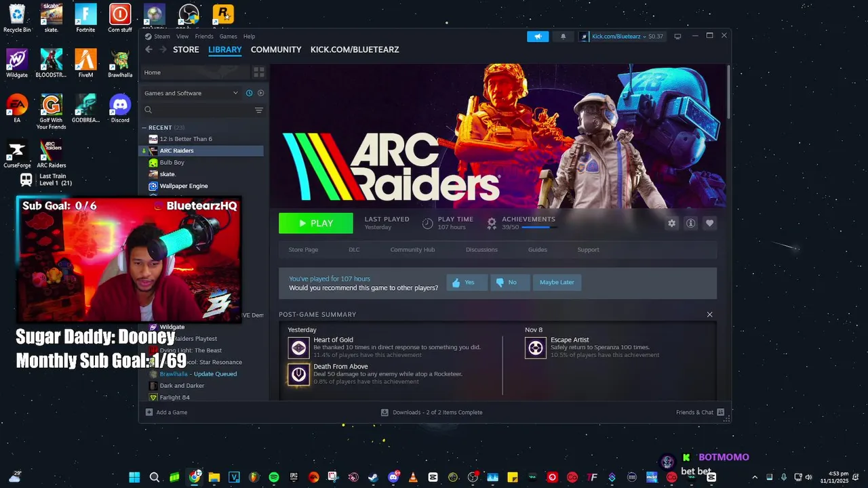Open CurseForge desktop shortcut
This screenshot has width=868, height=488.
tap(17, 155)
